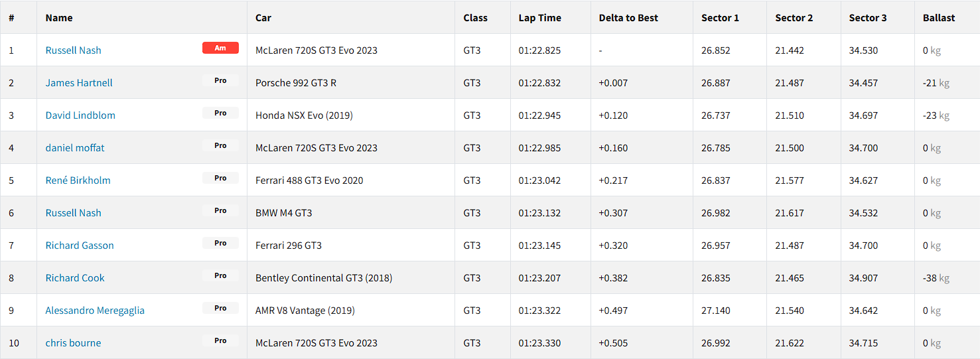This screenshot has height=359, width=980.
Task: Click the Sector 1 column header
Action: click(720, 18)
